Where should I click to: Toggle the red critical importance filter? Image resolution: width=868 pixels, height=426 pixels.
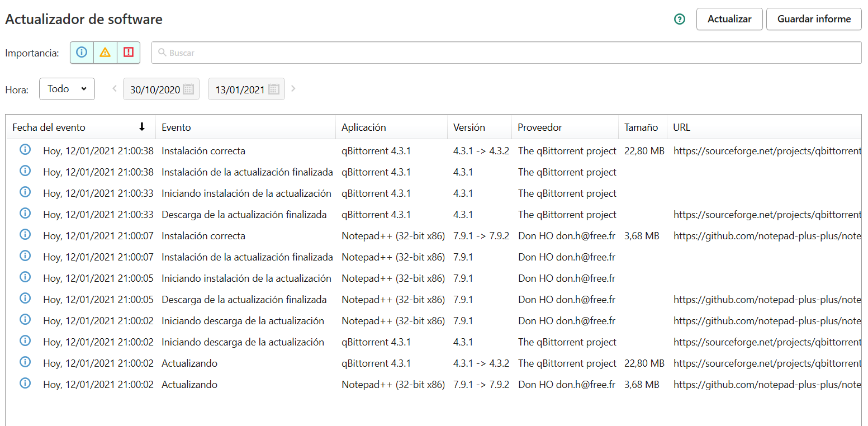[129, 53]
